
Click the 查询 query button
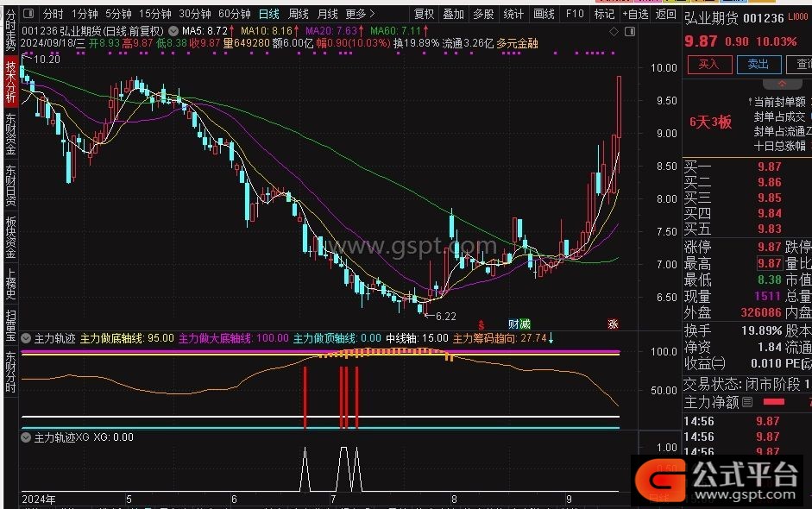800,64
